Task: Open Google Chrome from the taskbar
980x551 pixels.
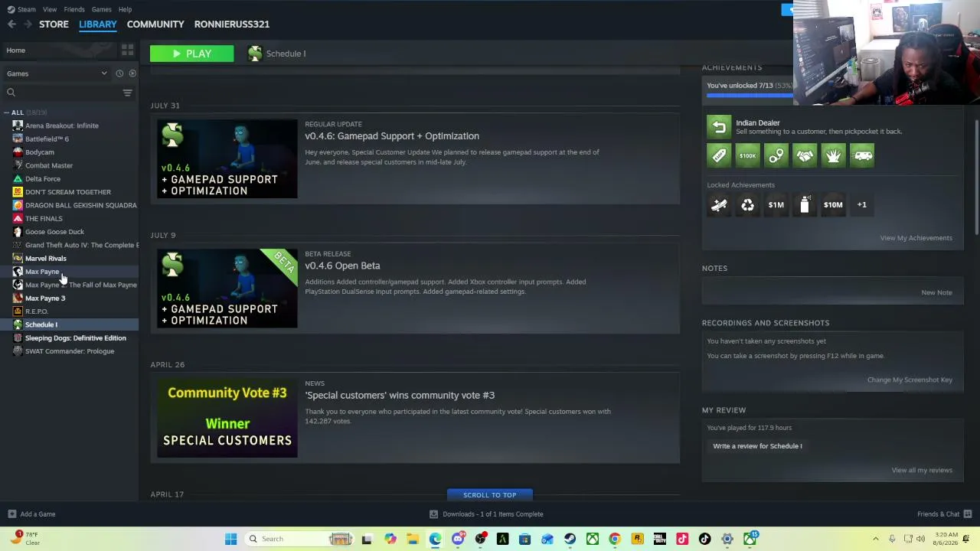Action: coord(614,539)
